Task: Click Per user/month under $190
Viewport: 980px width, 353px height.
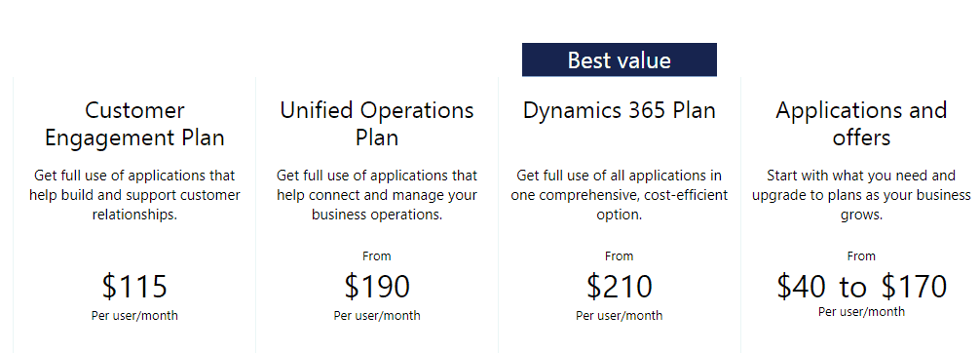Action: click(x=377, y=315)
